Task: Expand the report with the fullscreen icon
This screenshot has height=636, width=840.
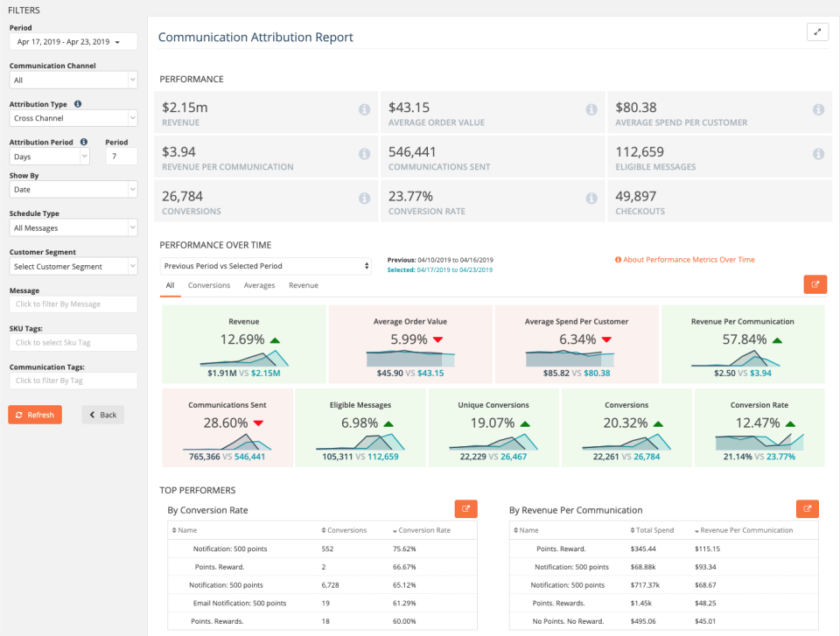Action: [x=817, y=31]
